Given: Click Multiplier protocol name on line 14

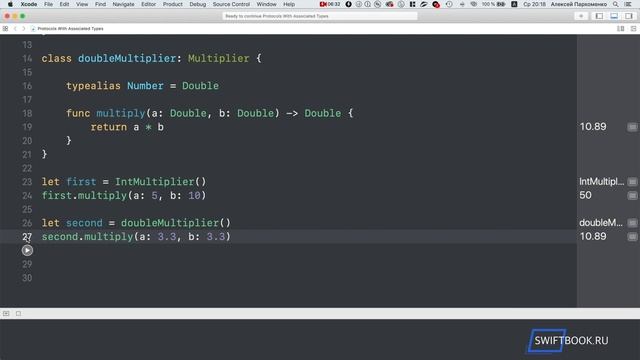Looking at the screenshot, I should pos(218,58).
